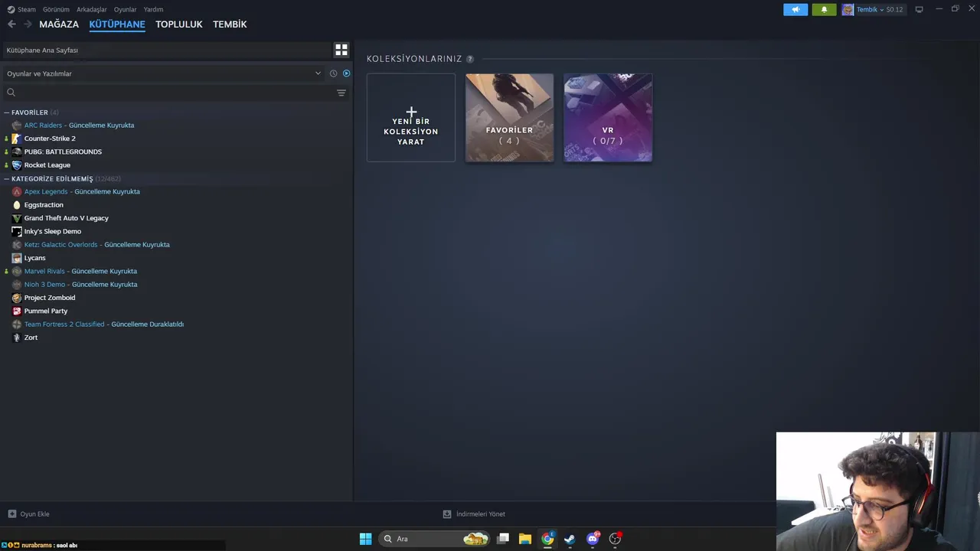Open Task View in the taskbar
Screen dimensions: 980x551
pyautogui.click(x=503, y=539)
